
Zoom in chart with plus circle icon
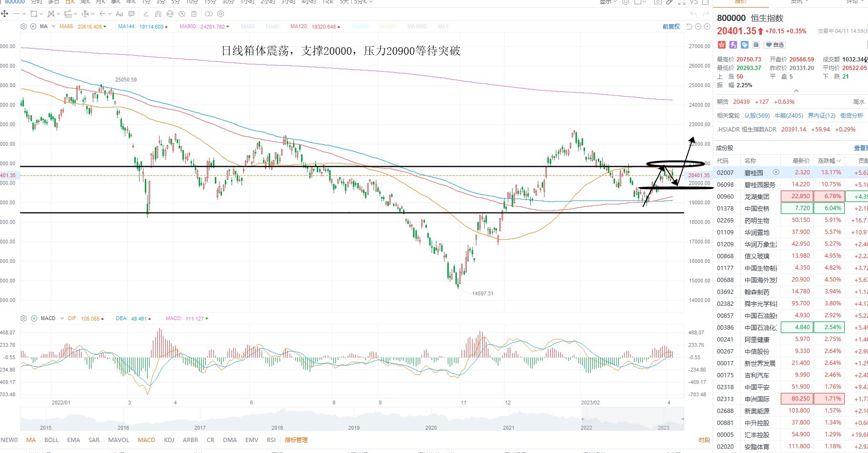pos(707,27)
